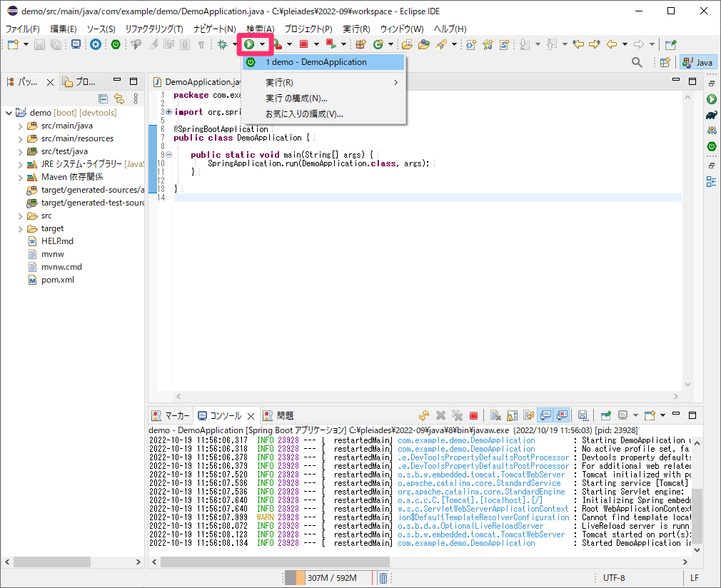
Task: Click the Save toolbar icon
Action: pyautogui.click(x=39, y=44)
